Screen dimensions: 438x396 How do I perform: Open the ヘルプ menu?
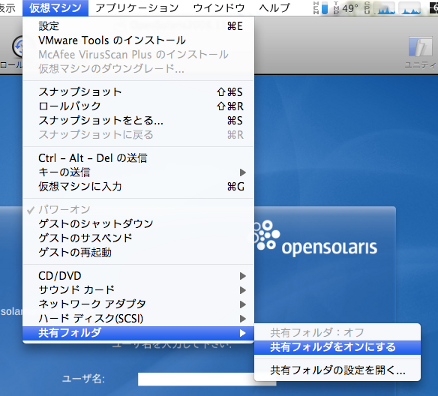tap(275, 8)
